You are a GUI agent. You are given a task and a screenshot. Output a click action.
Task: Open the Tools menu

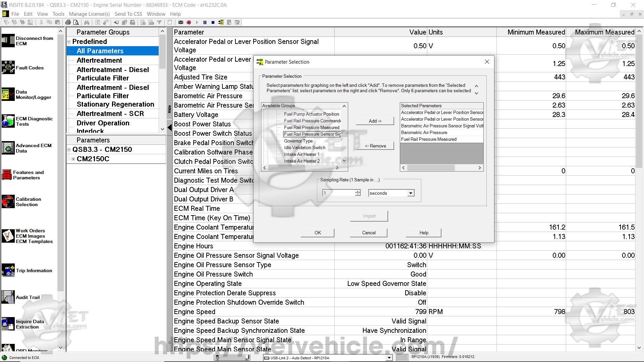coord(58,14)
